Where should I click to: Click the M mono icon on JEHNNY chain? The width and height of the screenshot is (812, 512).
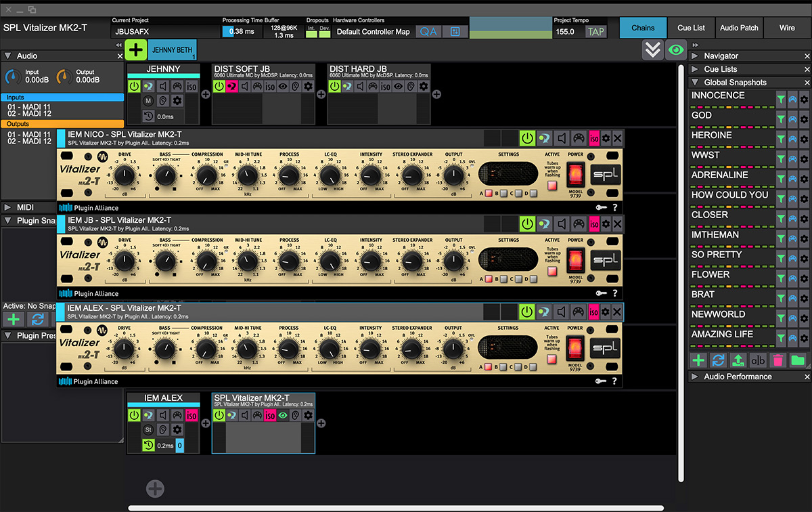(149, 101)
